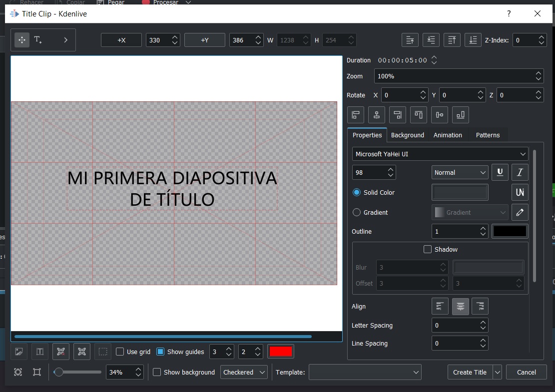
Task: Raise object to top icon
Action: click(x=452, y=40)
